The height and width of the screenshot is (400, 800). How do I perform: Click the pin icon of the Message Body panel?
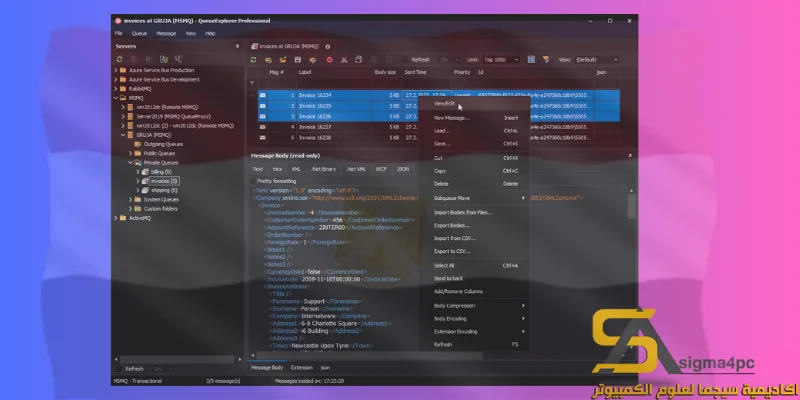tap(630, 156)
